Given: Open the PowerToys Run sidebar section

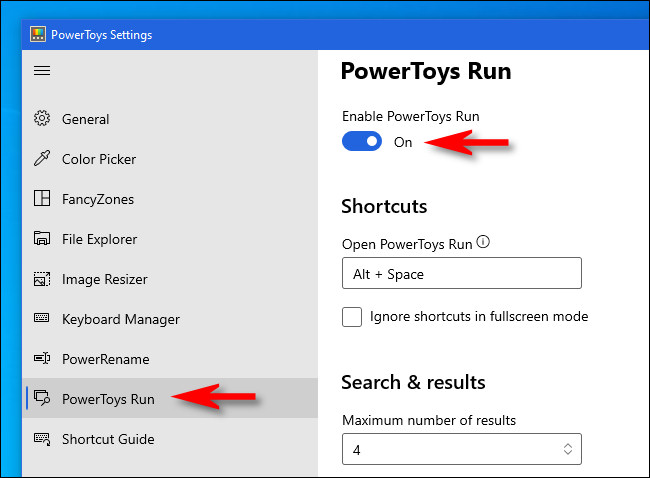Looking at the screenshot, I should click(x=108, y=399).
